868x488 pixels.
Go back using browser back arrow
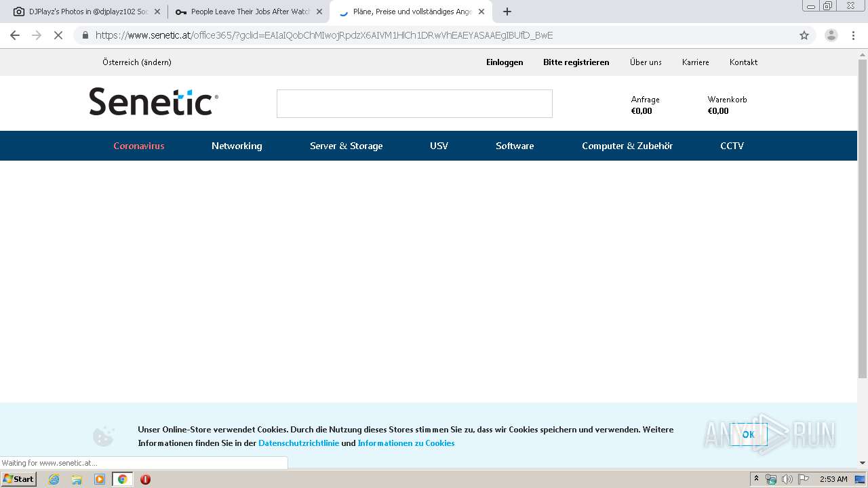(15, 35)
